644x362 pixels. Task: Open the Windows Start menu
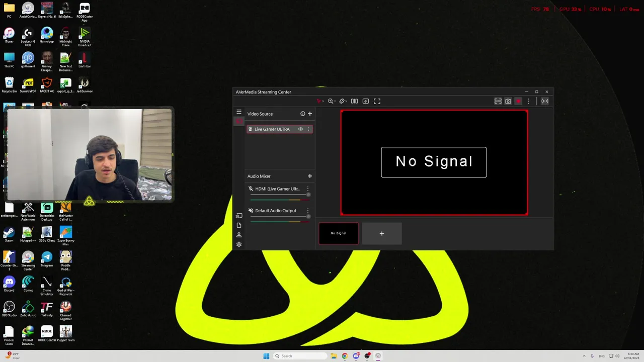[266, 356]
